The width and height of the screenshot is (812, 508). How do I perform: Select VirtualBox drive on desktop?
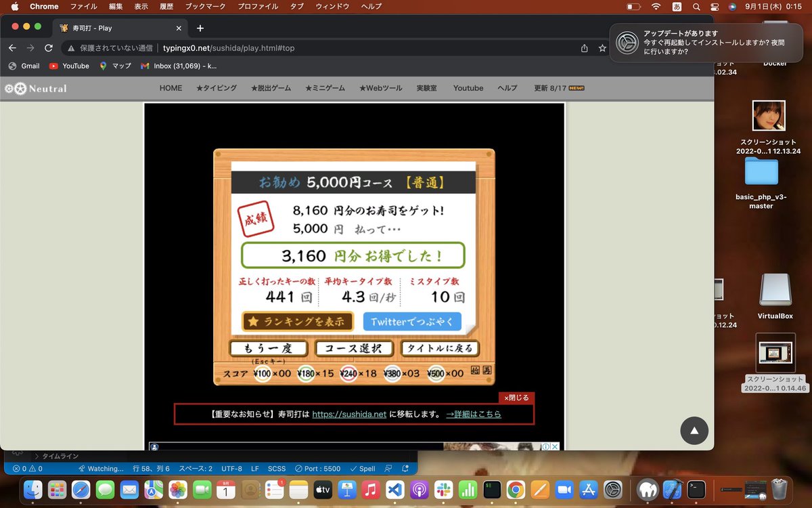click(775, 296)
